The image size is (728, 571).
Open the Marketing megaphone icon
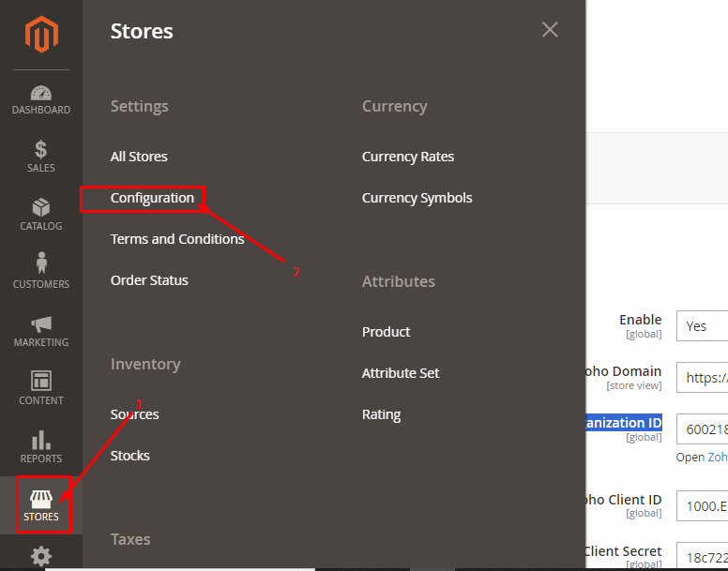(x=41, y=324)
